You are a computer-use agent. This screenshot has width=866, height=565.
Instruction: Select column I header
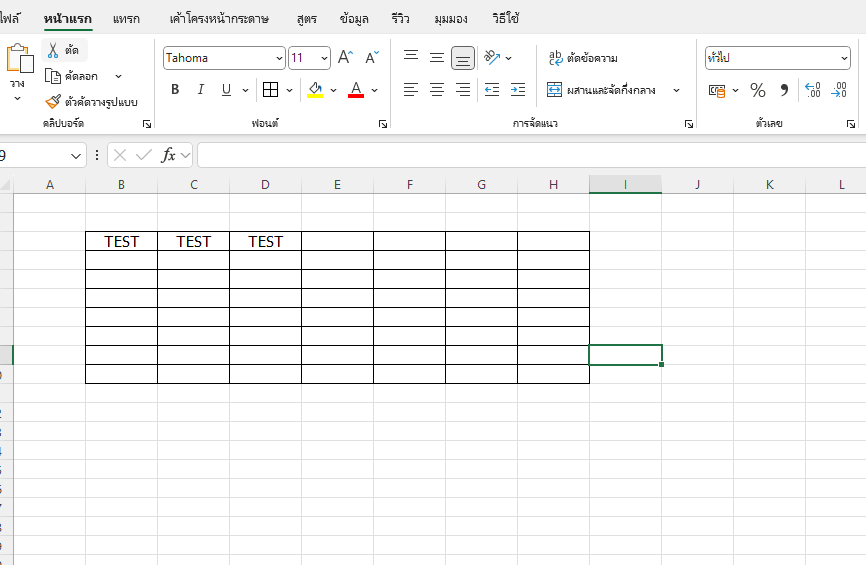click(x=625, y=184)
